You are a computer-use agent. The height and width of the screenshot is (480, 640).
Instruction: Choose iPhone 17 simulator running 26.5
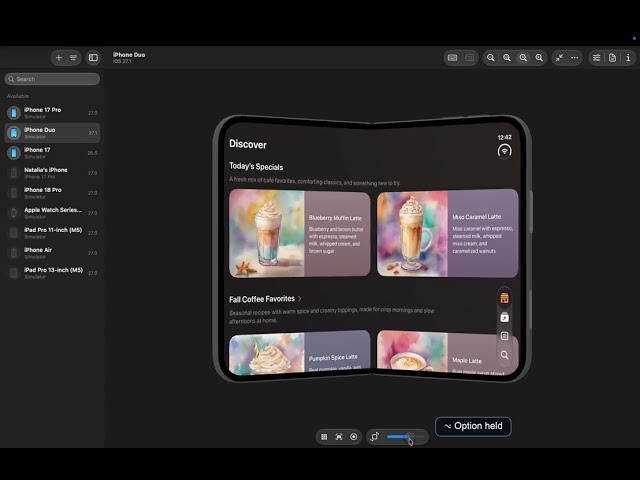[52, 153]
